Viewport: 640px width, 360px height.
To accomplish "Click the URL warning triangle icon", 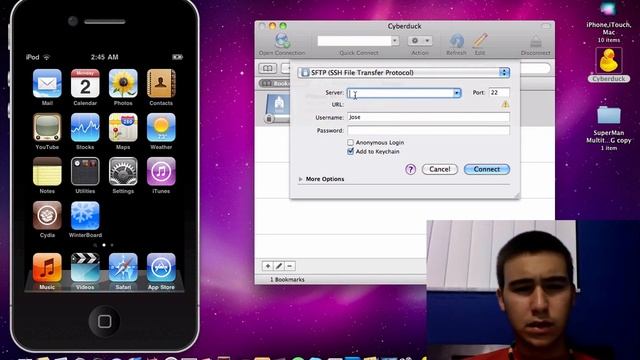I will (505, 104).
